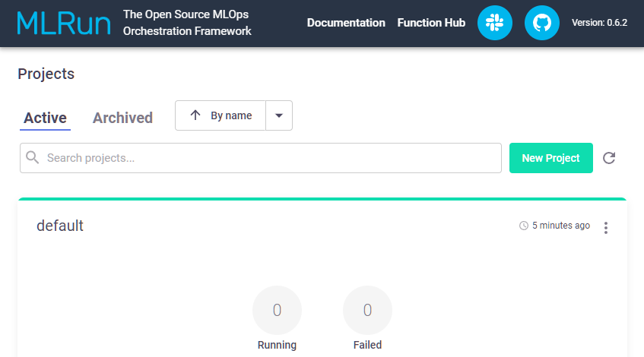This screenshot has width=644, height=357.
Task: Open the GitHub repository icon
Action: 542,23
